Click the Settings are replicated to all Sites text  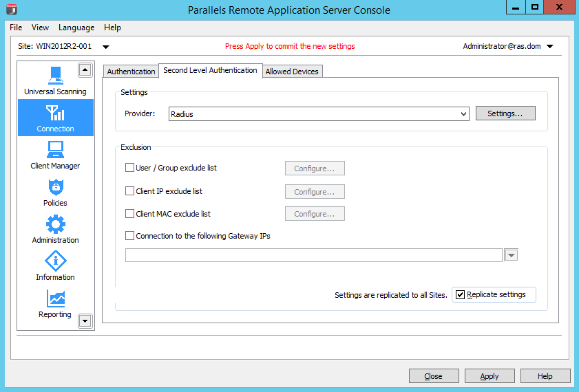pos(390,295)
